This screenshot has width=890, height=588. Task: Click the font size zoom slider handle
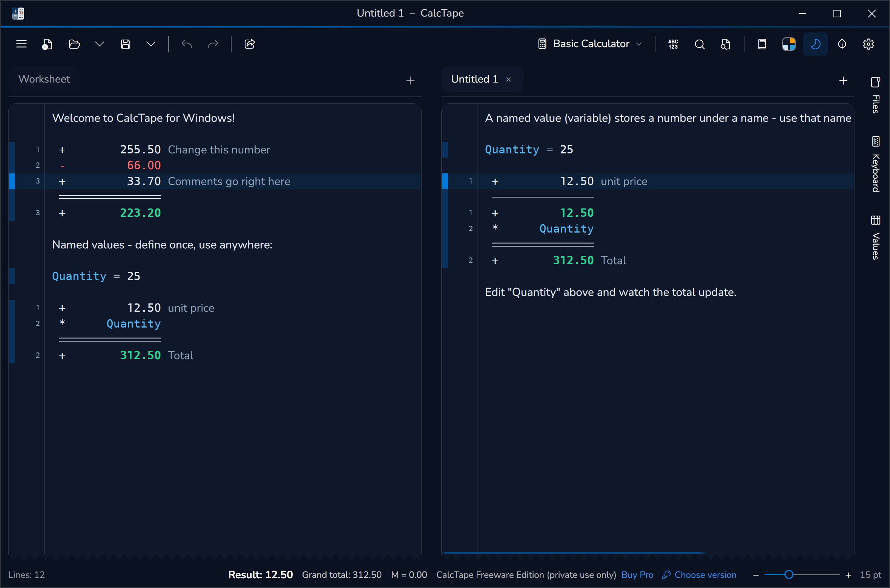coord(789,575)
